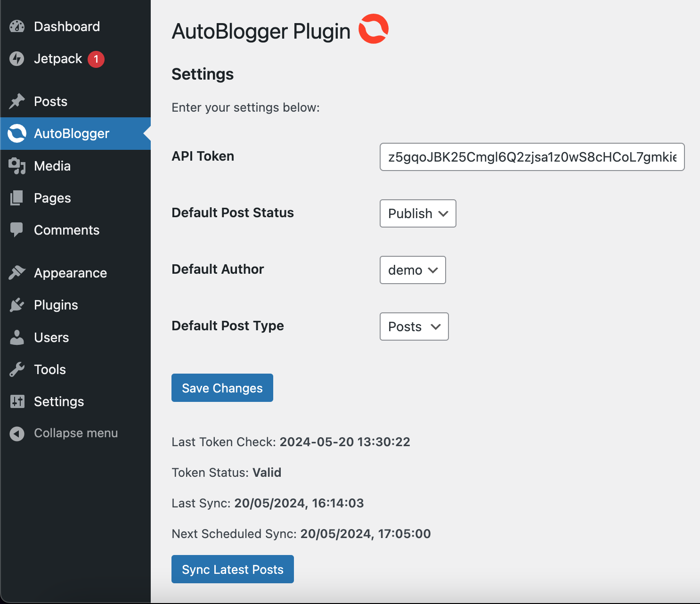Go to the Settings sidebar menu
700x604 pixels.
pos(59,401)
